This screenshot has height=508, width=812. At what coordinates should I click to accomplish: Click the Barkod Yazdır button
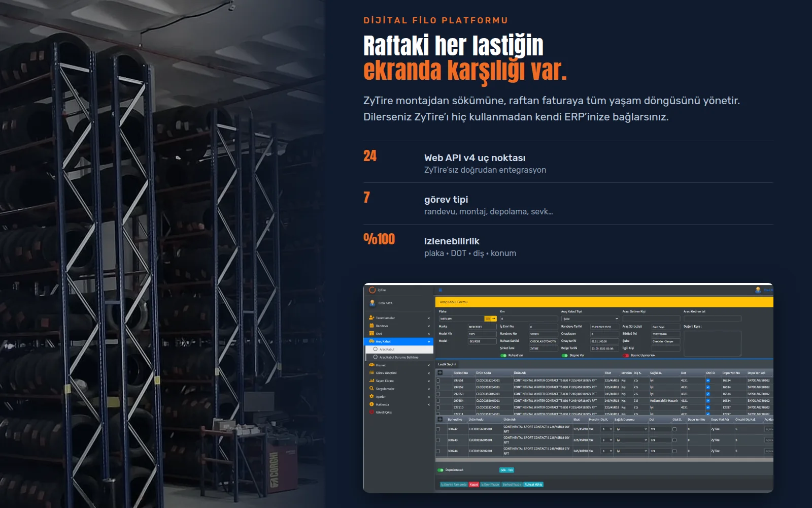click(x=512, y=485)
